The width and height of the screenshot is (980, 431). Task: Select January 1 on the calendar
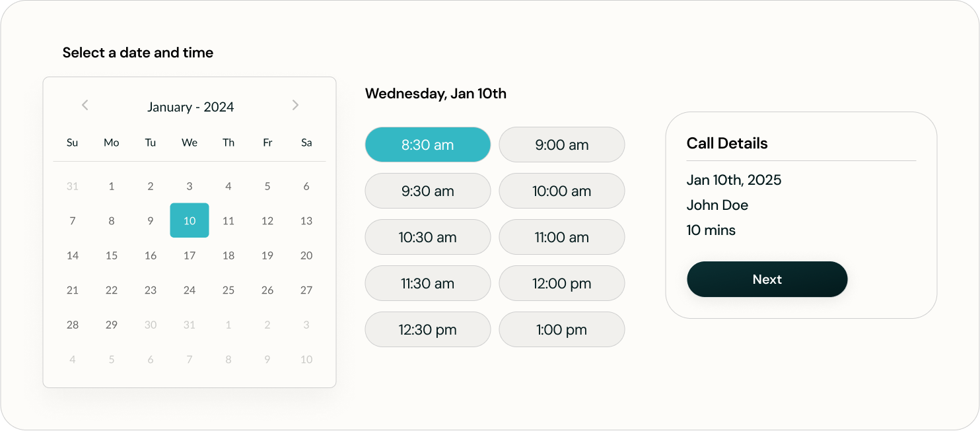112,186
